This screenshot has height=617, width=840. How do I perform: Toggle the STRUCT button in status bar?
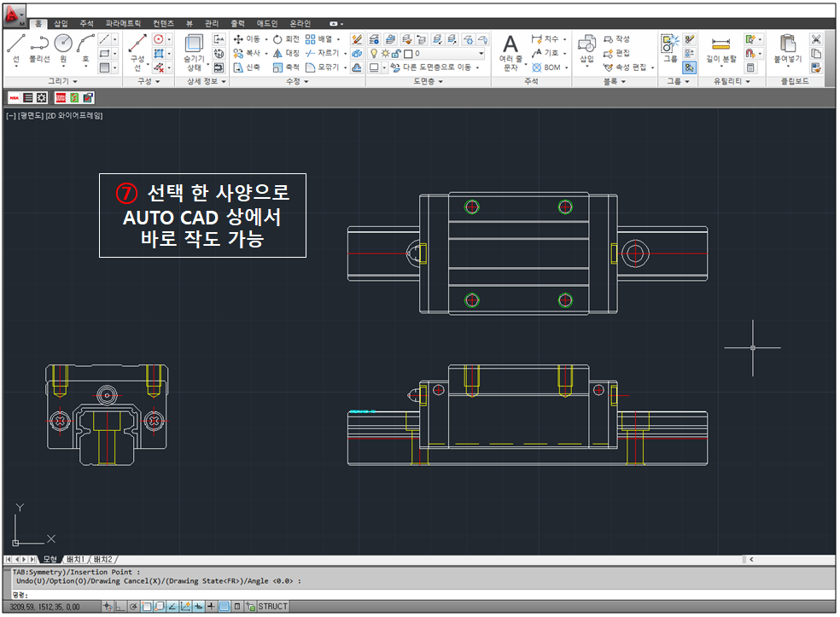[272, 607]
